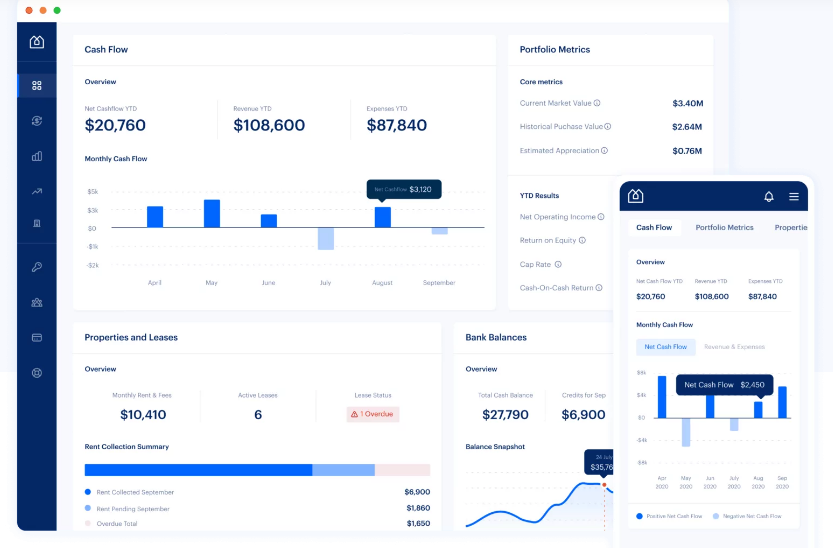Click the rent collection progress bar
Viewport: 833px width, 548px height.
[x=257, y=470]
